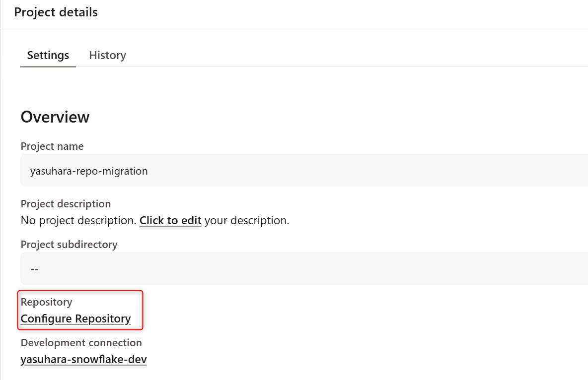Screen dimensions: 588x380
Task: Click the 'No project description.' text
Action: [x=78, y=220]
